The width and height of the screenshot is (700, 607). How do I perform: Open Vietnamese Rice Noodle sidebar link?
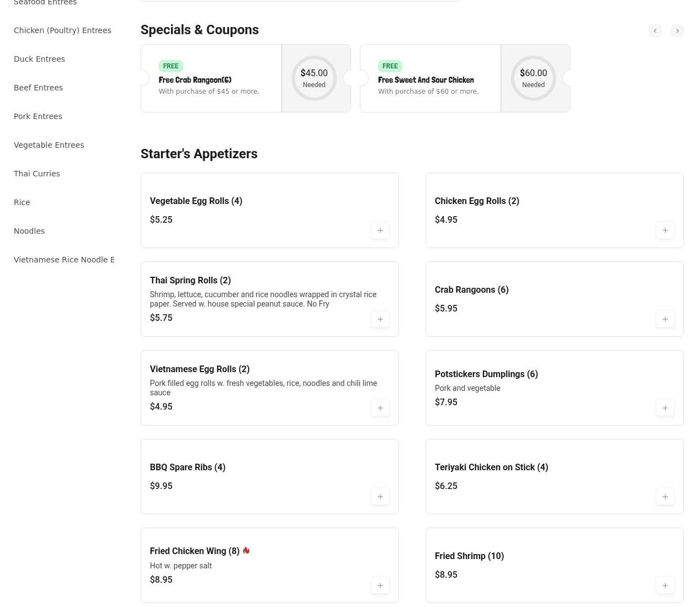click(64, 260)
